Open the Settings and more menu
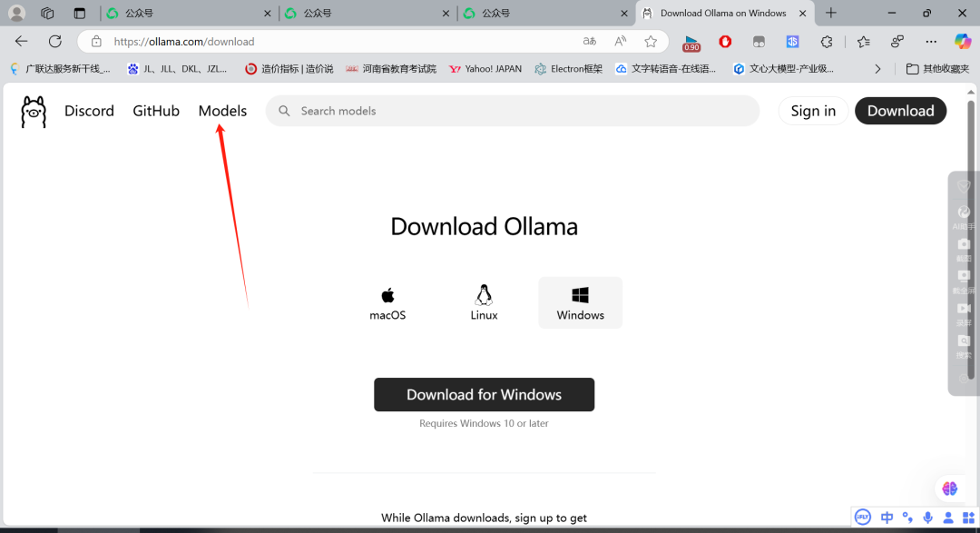The height and width of the screenshot is (533, 980). coord(931,41)
